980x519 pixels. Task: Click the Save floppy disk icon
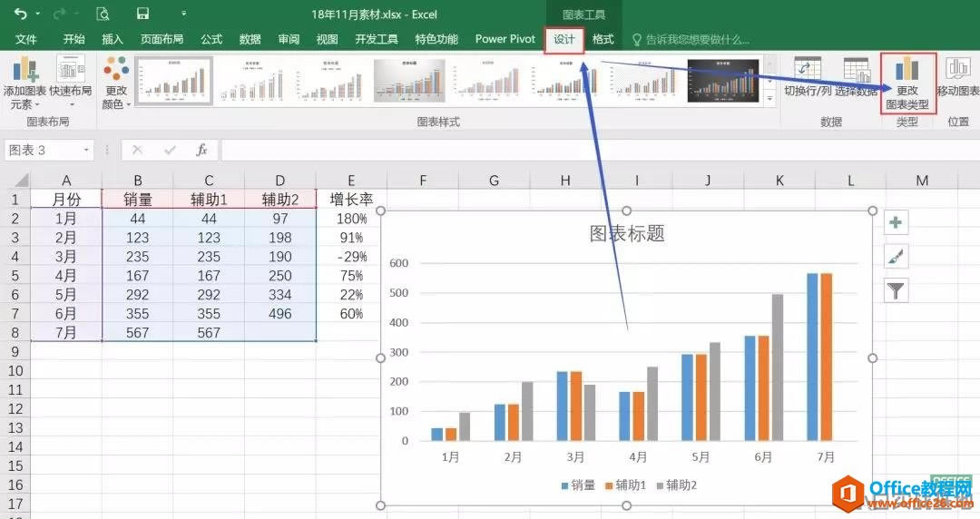click(x=142, y=13)
